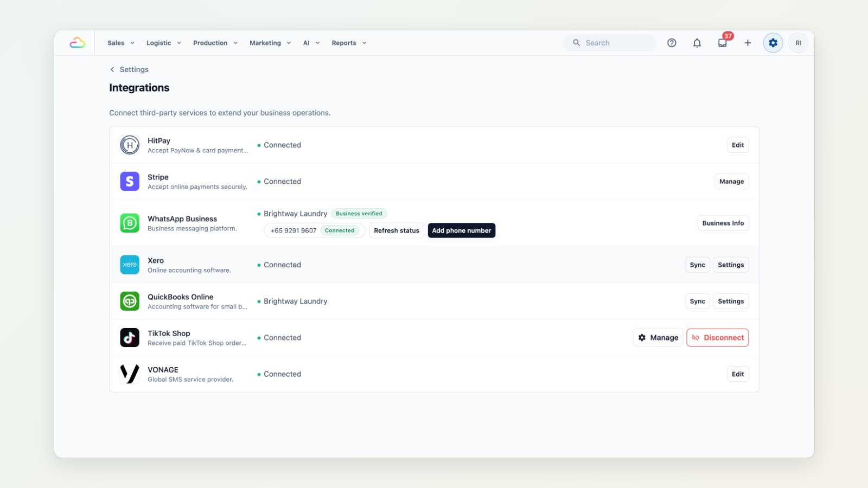Expand the Logistic dropdown menu
868x488 pixels.
click(164, 43)
